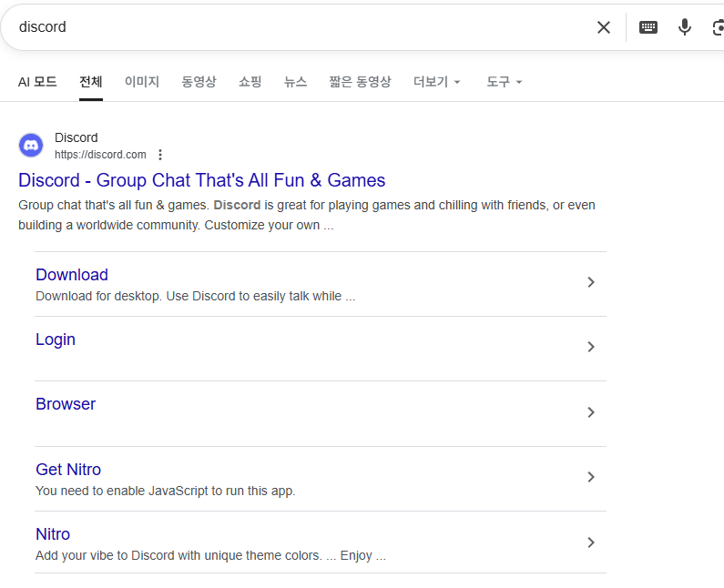Image resolution: width=724 pixels, height=588 pixels.
Task: Click the chevron on the Nitro row
Action: coord(590,542)
